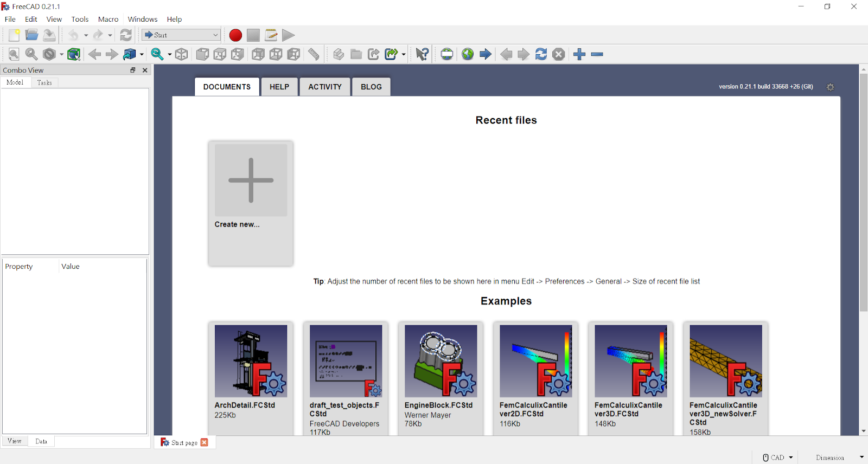
Task: Open the ArchDetail.FCStd example
Action: pos(251,378)
